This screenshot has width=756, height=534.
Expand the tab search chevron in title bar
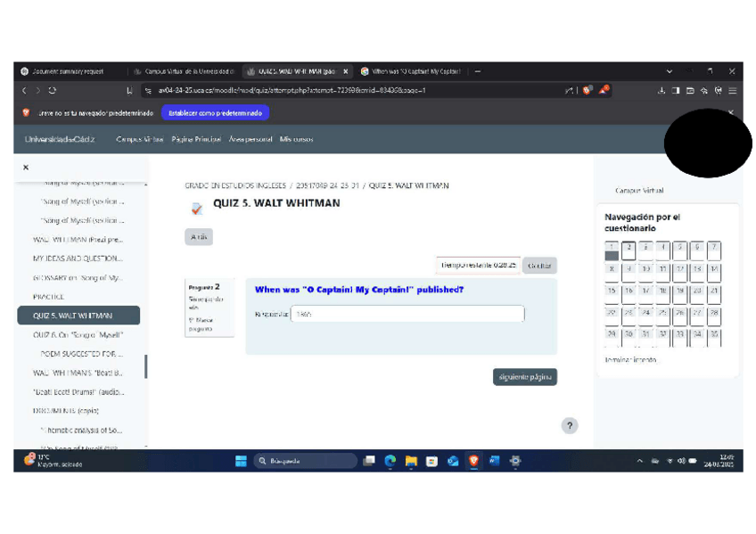click(670, 71)
